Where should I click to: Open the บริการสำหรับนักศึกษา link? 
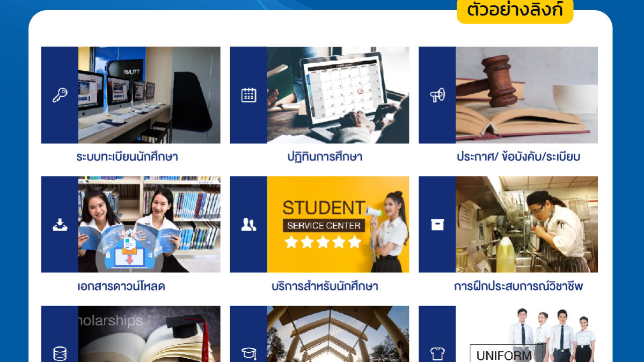(x=325, y=286)
